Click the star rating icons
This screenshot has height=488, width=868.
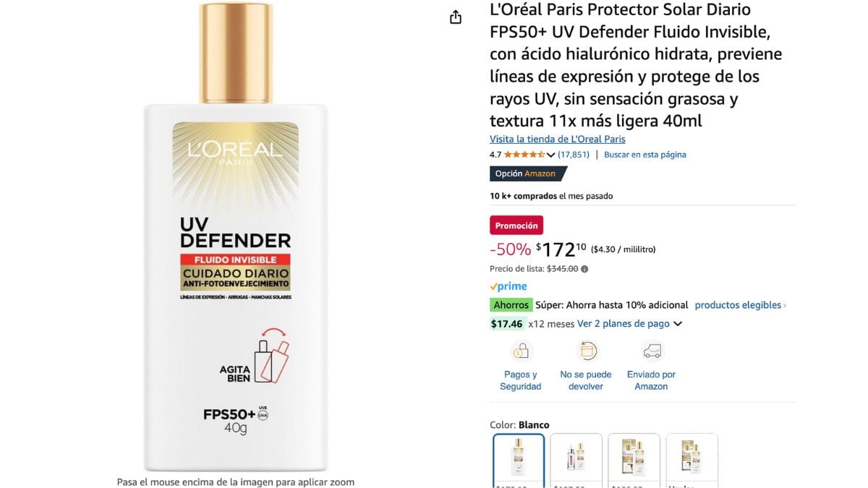click(x=524, y=155)
